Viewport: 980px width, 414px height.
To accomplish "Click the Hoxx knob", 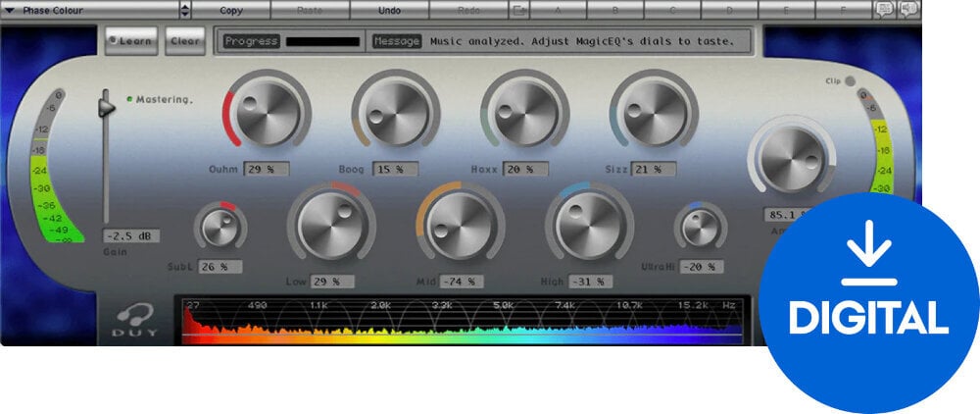I will tap(525, 113).
